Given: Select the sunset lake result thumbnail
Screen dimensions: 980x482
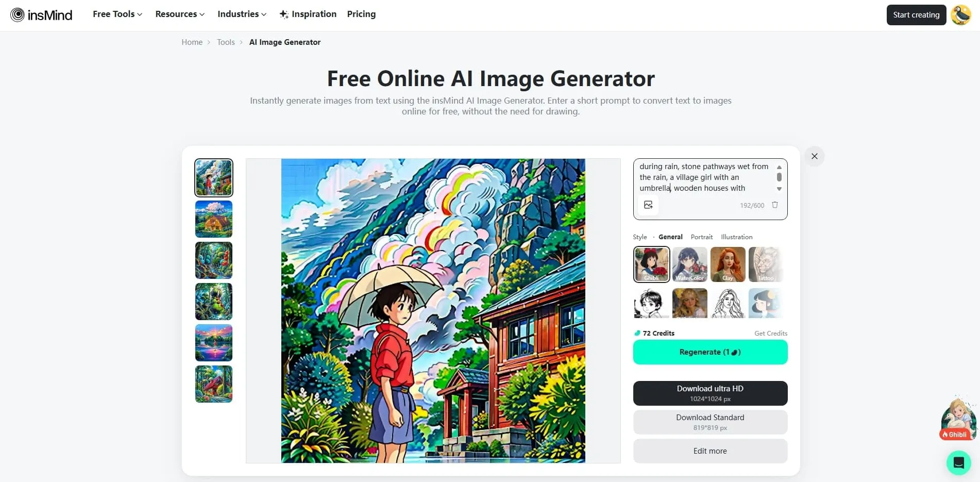Looking at the screenshot, I should coord(214,343).
